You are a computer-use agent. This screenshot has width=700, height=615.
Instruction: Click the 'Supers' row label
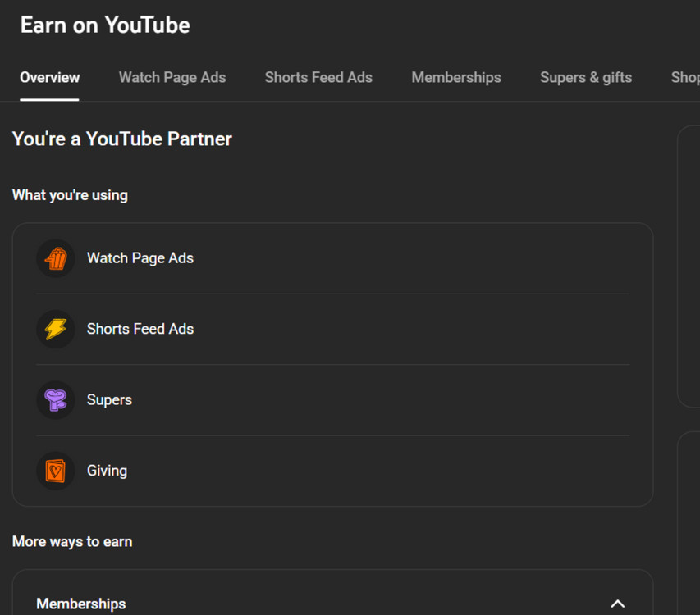[x=109, y=400]
